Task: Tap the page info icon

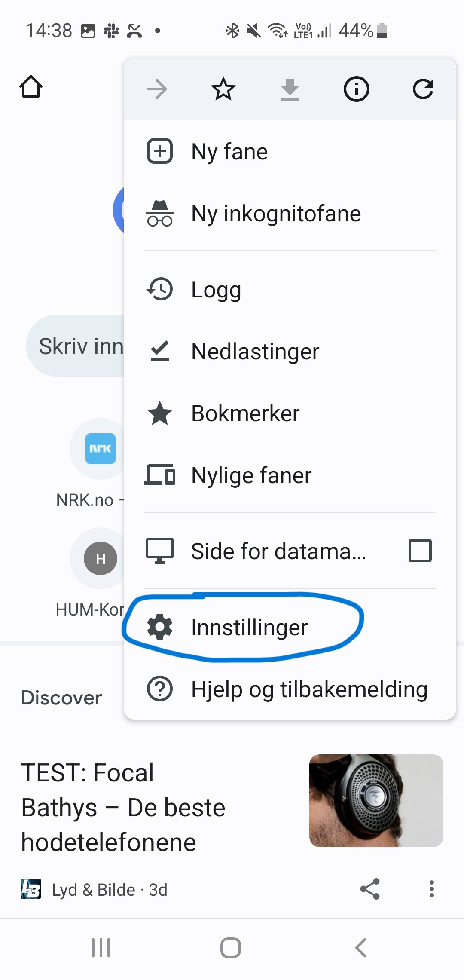Action: click(356, 89)
